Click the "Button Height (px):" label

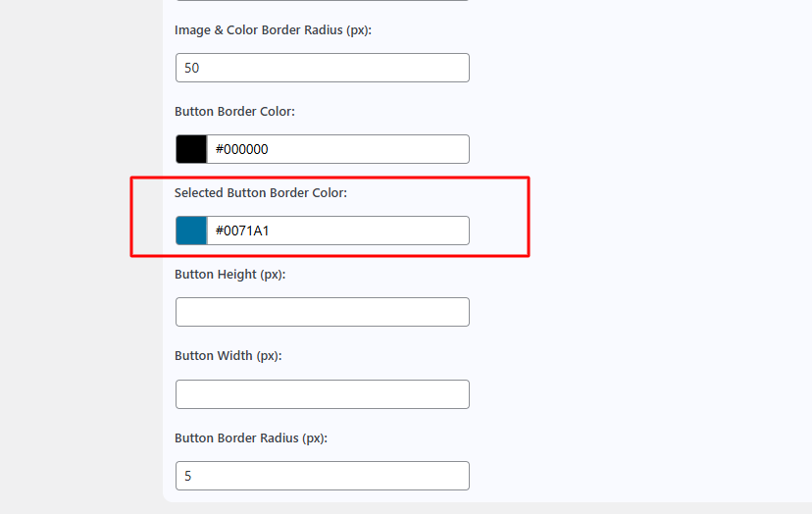229,275
